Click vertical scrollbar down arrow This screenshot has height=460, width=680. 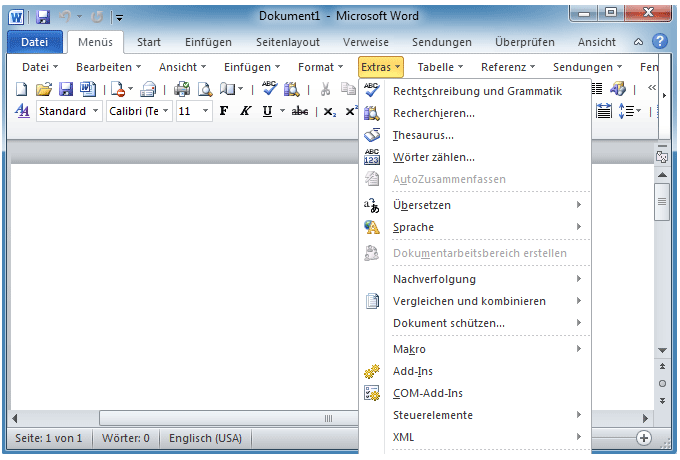(x=662, y=350)
